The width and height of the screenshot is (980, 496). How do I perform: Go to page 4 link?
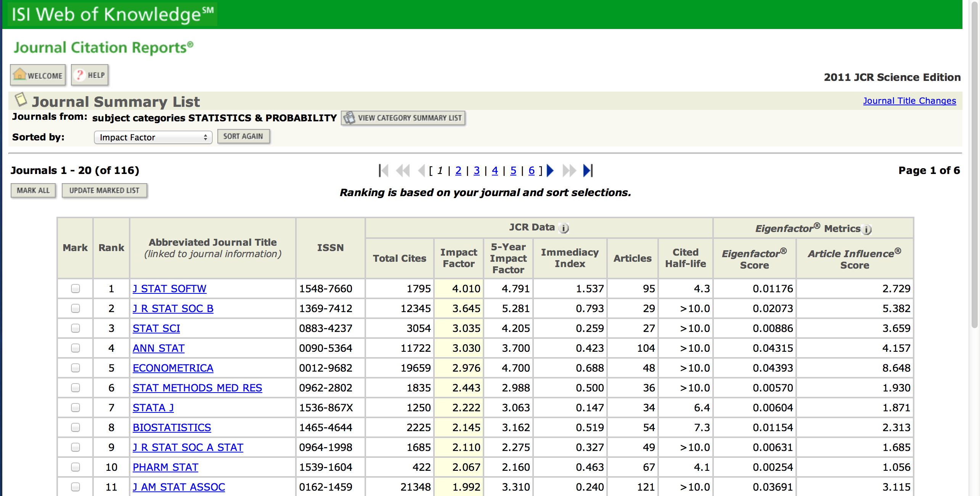495,171
